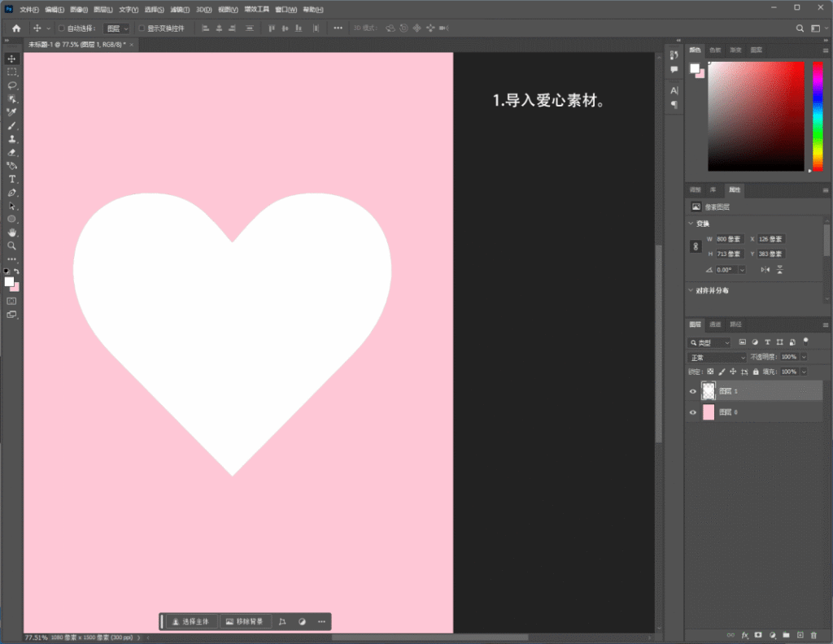Open the 不透明度 opacity slider arrow
Image resolution: width=833 pixels, height=644 pixels.
pyautogui.click(x=804, y=357)
